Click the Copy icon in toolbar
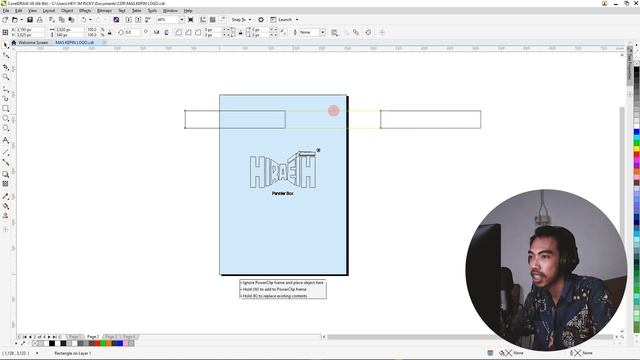Viewport: 640px width, 360px height. pos(62,20)
